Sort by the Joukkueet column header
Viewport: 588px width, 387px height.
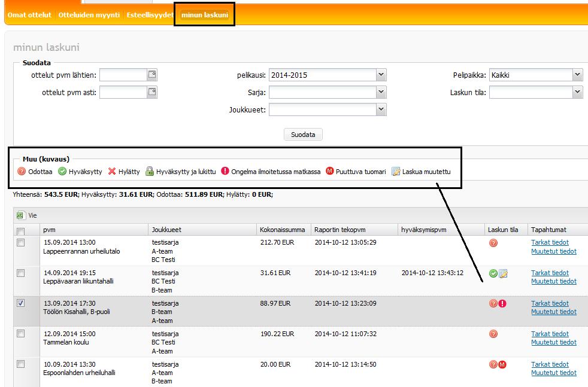[202, 230]
